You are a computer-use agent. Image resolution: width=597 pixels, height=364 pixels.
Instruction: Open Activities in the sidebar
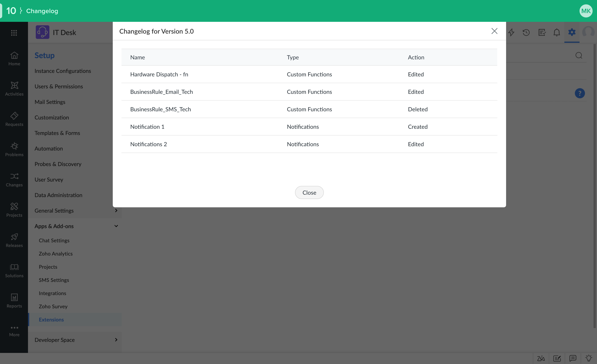click(x=14, y=89)
